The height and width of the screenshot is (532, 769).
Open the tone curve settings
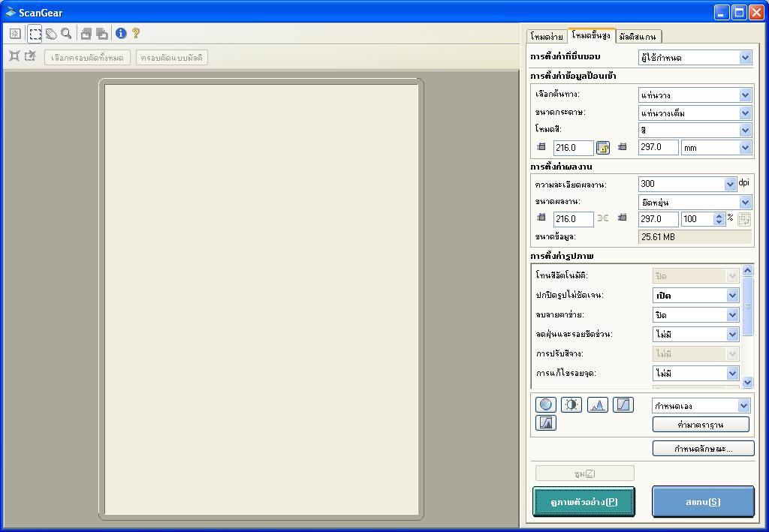click(x=623, y=405)
